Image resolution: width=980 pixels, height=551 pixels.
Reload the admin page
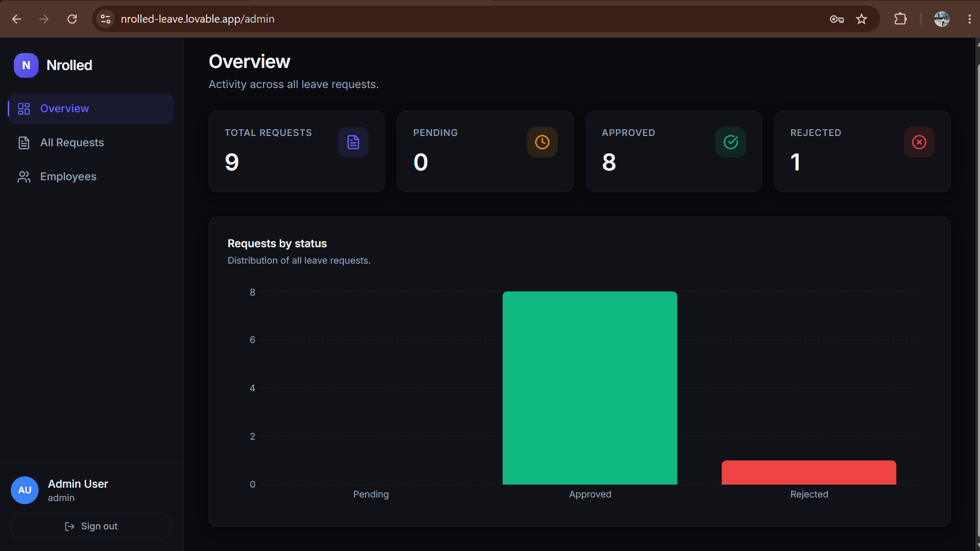[72, 19]
